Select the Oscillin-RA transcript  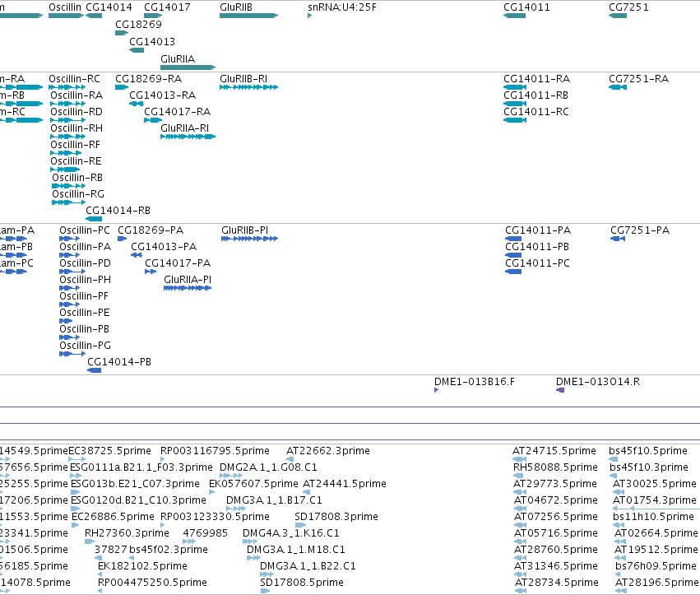coord(76,95)
